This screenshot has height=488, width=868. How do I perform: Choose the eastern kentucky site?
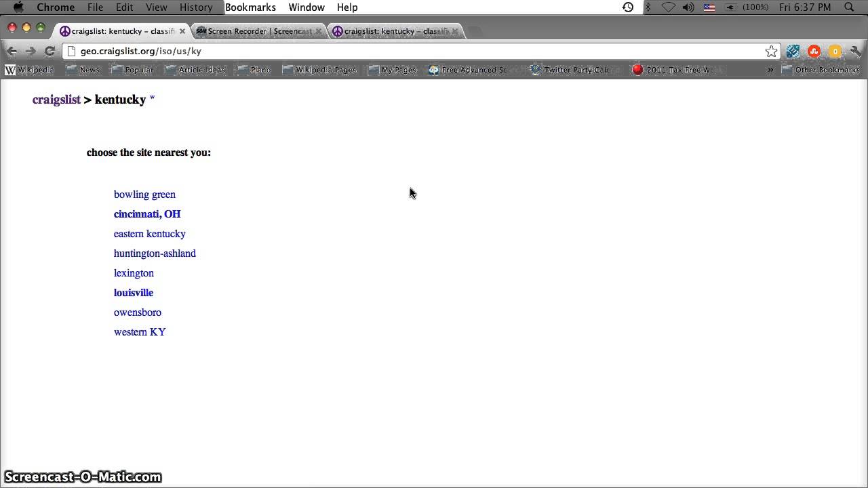149,234
